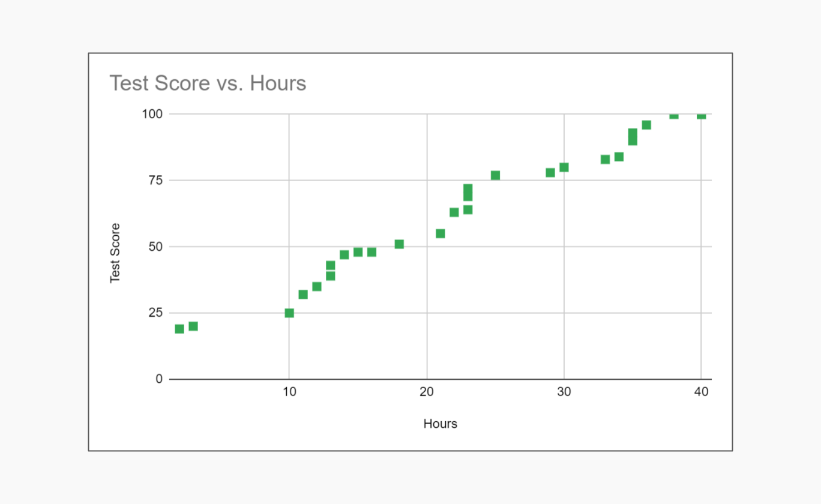Select the "Test Score" vertical axis title
The width and height of the screenshot is (821, 504).
coord(115,253)
